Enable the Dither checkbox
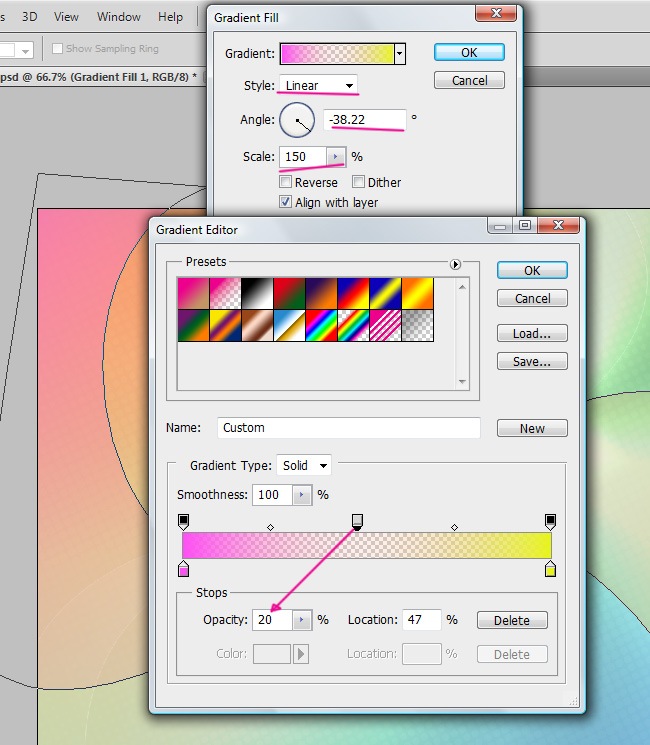 click(x=358, y=183)
